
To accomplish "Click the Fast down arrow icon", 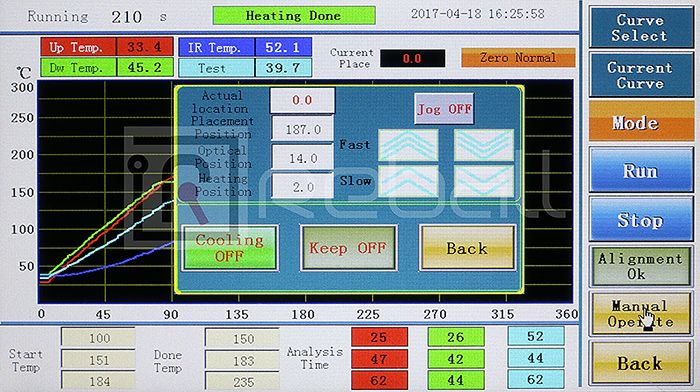I will click(x=484, y=145).
